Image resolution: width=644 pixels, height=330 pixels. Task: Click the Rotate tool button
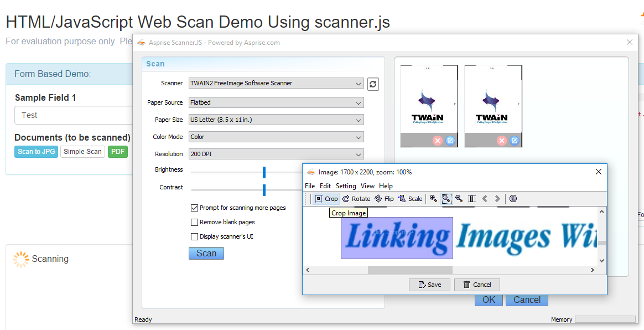click(x=356, y=199)
